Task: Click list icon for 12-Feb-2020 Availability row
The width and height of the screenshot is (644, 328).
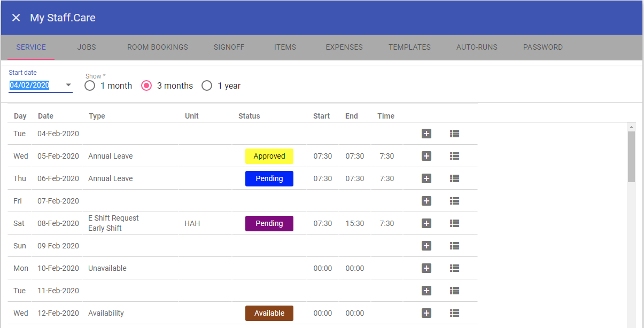Action: 454,313
